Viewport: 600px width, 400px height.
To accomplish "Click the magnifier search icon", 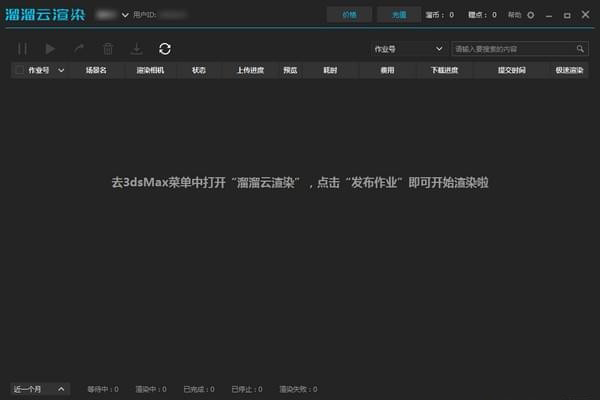I will click(x=580, y=49).
